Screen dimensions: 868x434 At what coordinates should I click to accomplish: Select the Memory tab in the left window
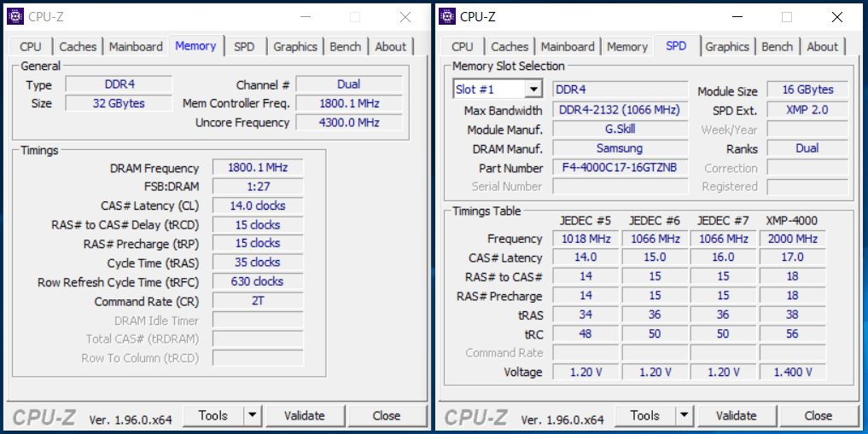pyautogui.click(x=196, y=46)
